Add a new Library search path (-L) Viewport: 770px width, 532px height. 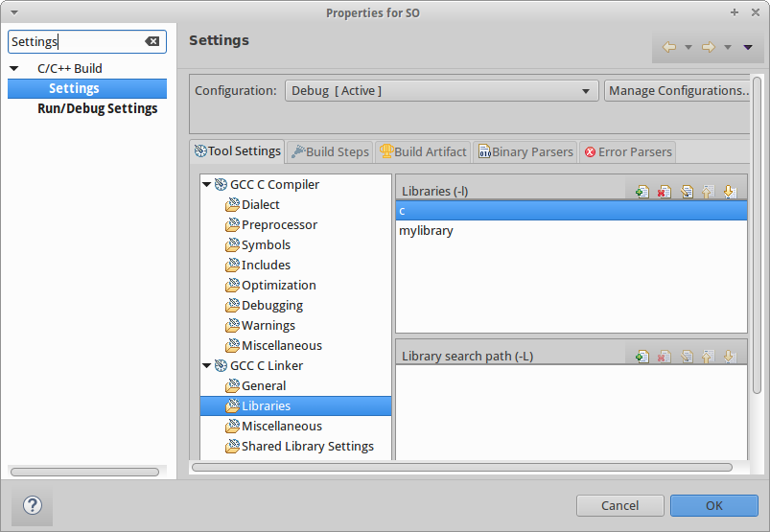(x=642, y=357)
